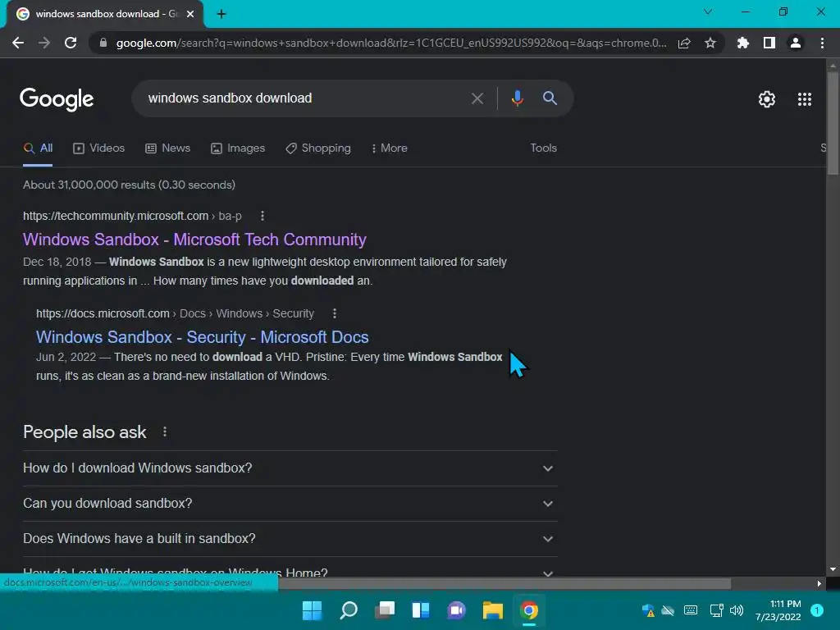Screen dimensions: 840x630
Task: Go to the Google logo homepage
Action: tap(57, 99)
